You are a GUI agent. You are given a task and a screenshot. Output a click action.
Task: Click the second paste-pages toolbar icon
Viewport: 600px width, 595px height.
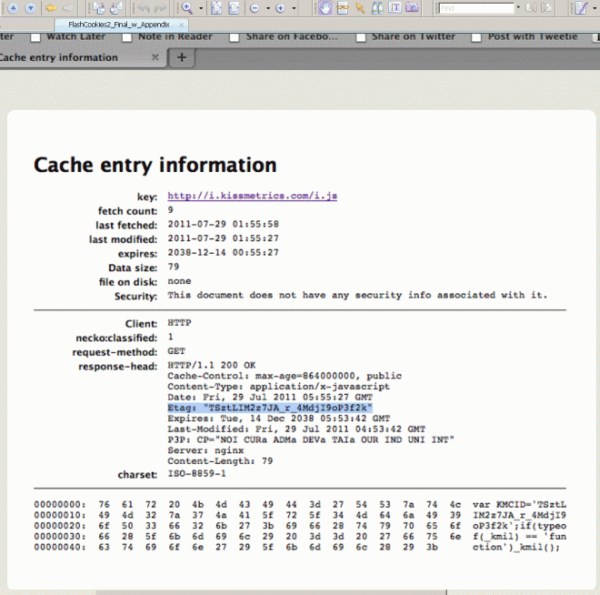pos(116,8)
